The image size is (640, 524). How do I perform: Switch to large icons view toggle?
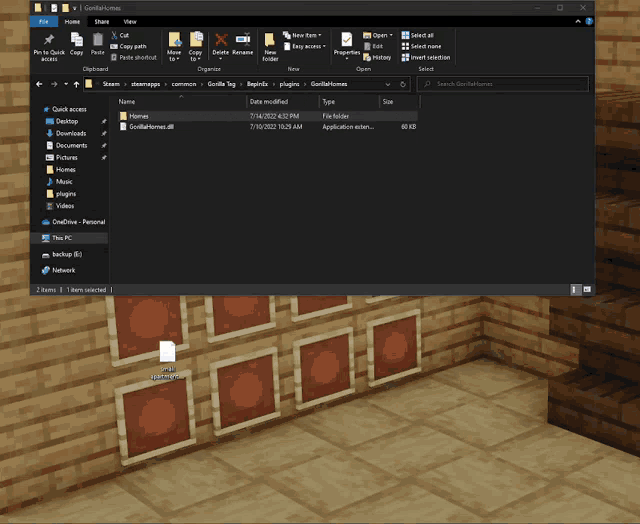(x=587, y=289)
